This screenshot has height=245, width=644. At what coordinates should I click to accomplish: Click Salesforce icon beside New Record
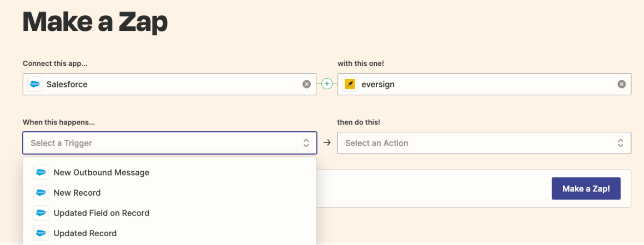(41, 193)
